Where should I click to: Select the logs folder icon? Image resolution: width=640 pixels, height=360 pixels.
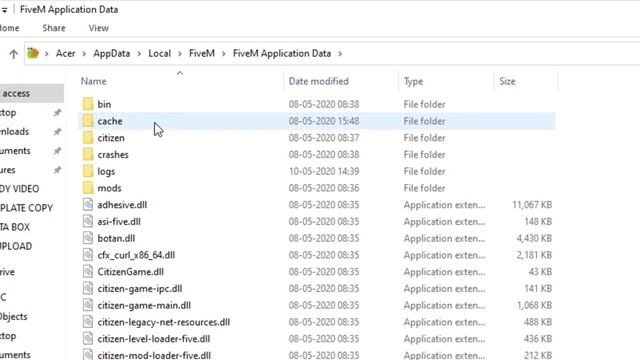coord(88,171)
